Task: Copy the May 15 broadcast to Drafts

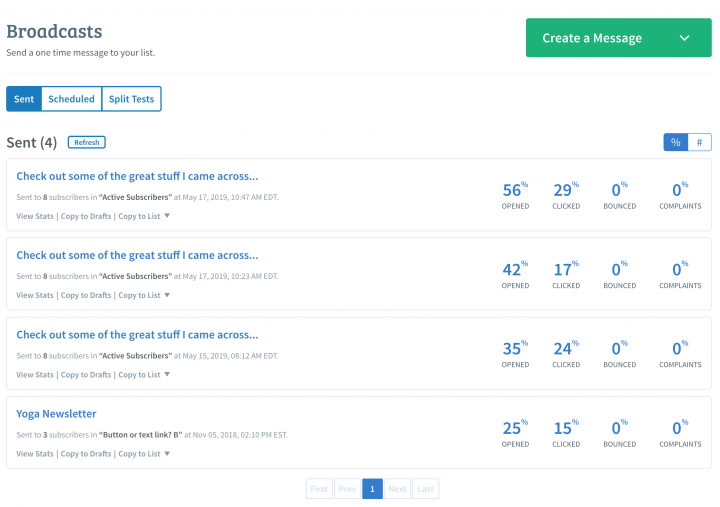Action: [86, 375]
